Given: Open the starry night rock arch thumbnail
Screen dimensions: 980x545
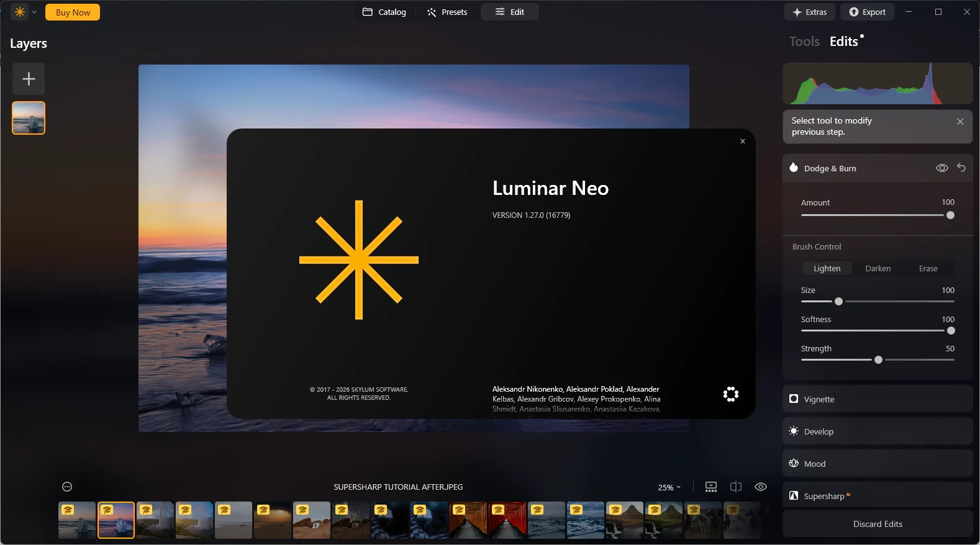Looking at the screenshot, I should [x=351, y=520].
